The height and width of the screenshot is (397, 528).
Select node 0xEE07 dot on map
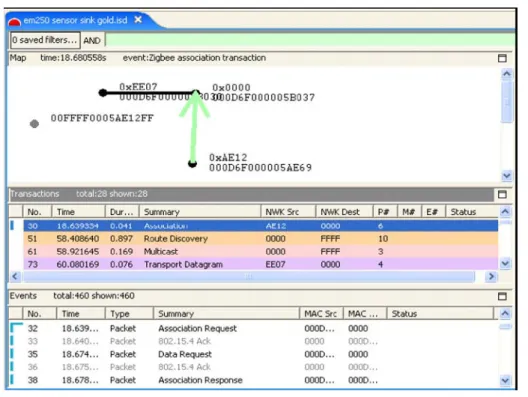click(103, 93)
